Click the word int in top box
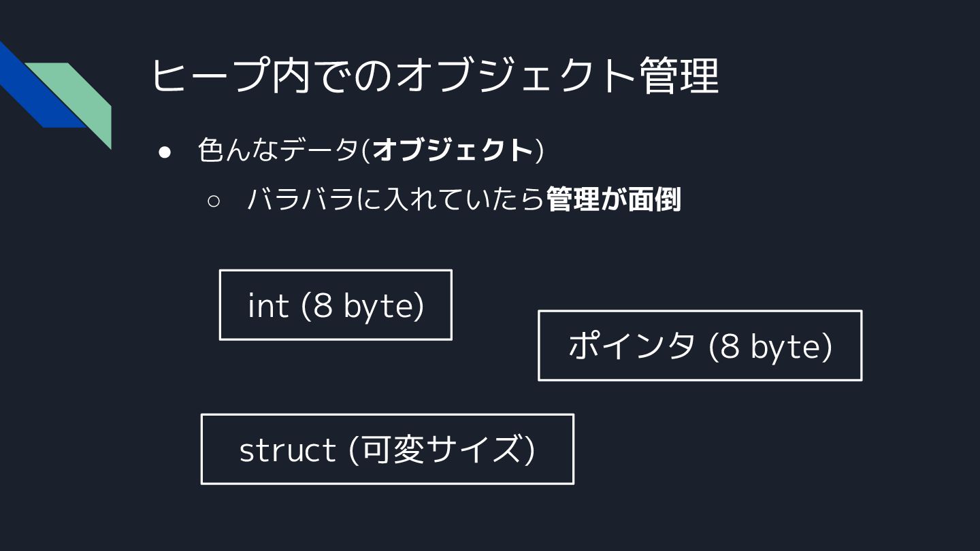Screen dimensions: 980x551 click(268, 306)
